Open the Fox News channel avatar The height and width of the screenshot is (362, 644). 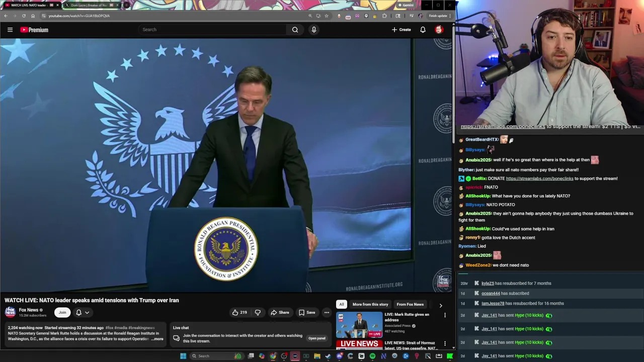(x=10, y=312)
